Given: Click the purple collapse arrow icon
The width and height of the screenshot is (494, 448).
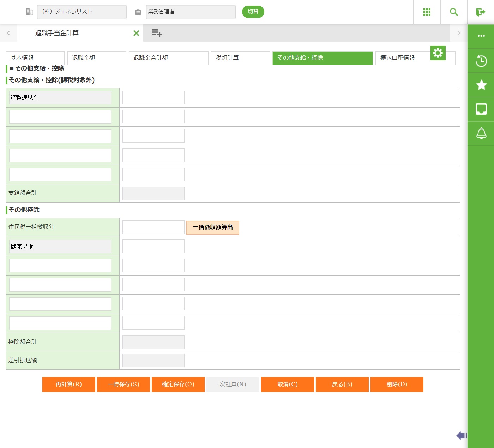Looking at the screenshot, I should (x=462, y=436).
